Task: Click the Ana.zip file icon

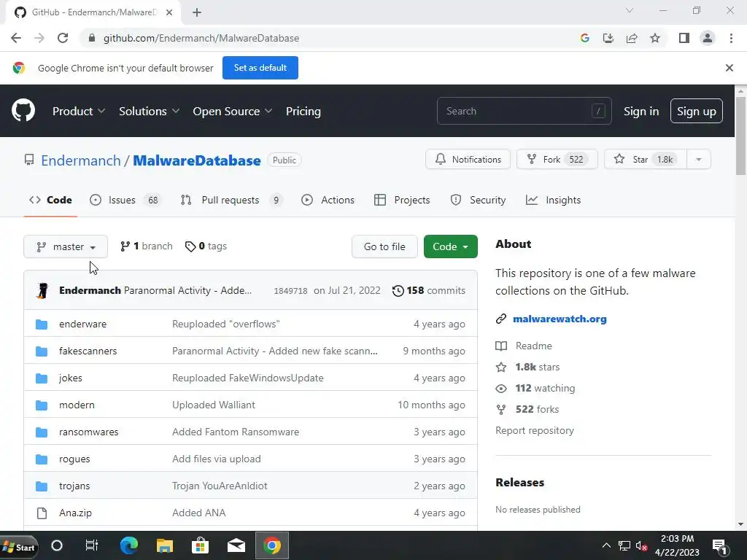Action: click(x=42, y=513)
